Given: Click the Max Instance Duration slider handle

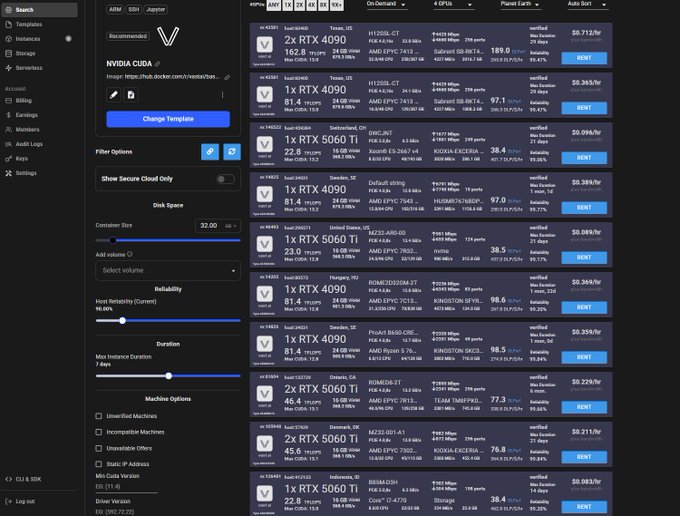Looking at the screenshot, I should 169,376.
